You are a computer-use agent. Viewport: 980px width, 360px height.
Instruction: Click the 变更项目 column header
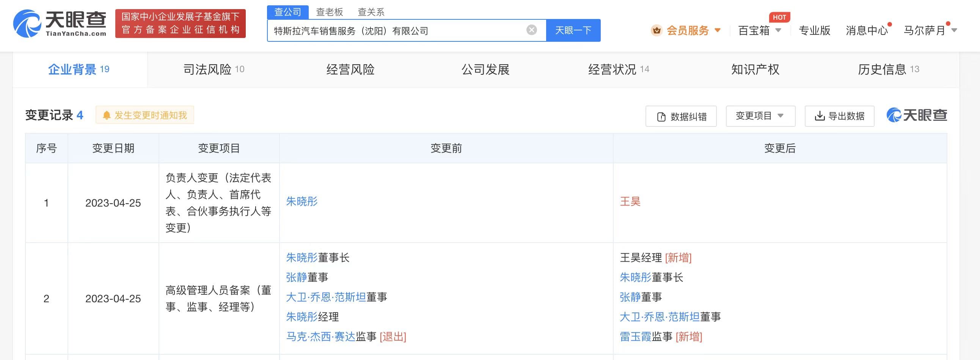point(219,148)
